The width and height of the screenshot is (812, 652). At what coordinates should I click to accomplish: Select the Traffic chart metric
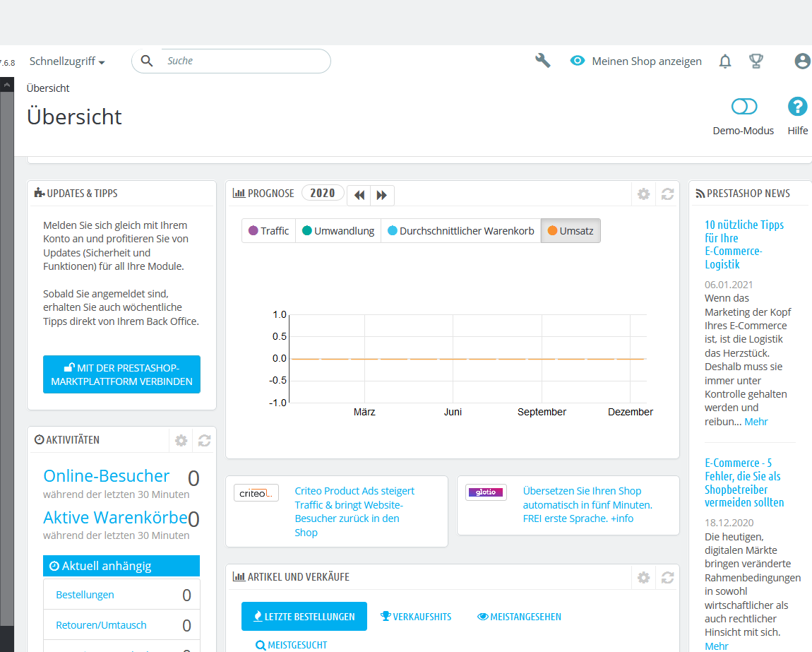(269, 230)
